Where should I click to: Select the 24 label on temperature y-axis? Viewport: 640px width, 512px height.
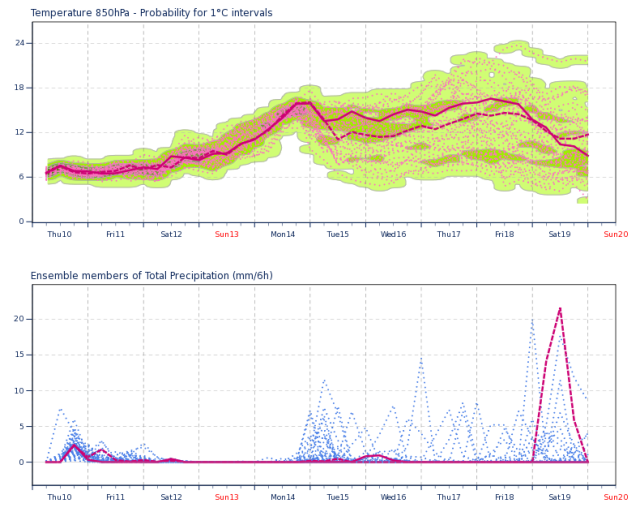point(20,43)
